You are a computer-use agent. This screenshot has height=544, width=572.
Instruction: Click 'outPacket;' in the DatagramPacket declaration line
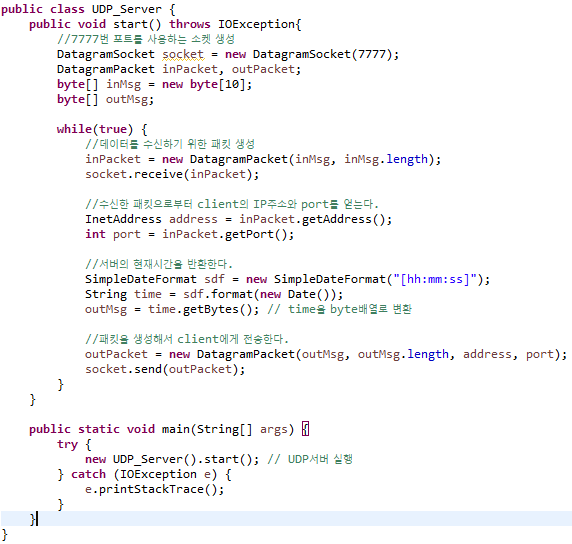point(266,69)
